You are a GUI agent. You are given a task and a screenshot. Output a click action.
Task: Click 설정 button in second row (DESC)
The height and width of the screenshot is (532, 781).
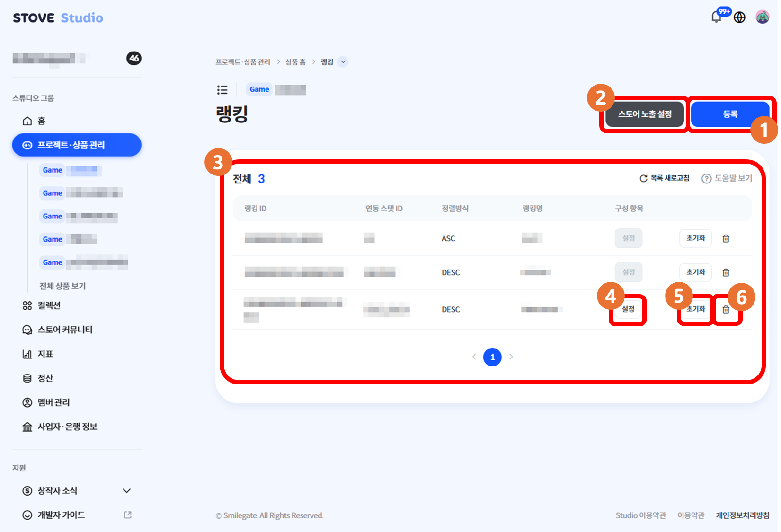[x=629, y=272]
